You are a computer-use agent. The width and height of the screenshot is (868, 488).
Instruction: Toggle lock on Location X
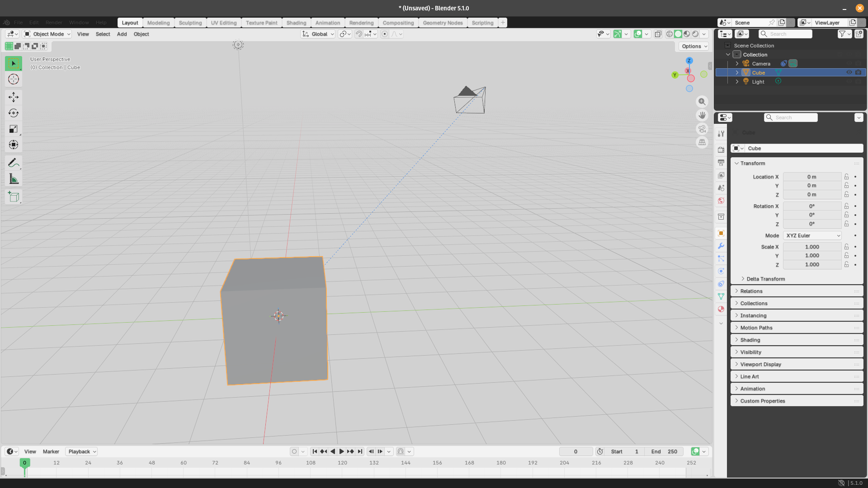click(846, 177)
